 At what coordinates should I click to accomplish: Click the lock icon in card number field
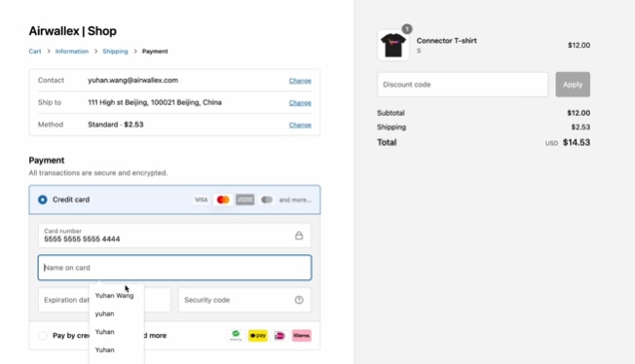click(x=299, y=236)
